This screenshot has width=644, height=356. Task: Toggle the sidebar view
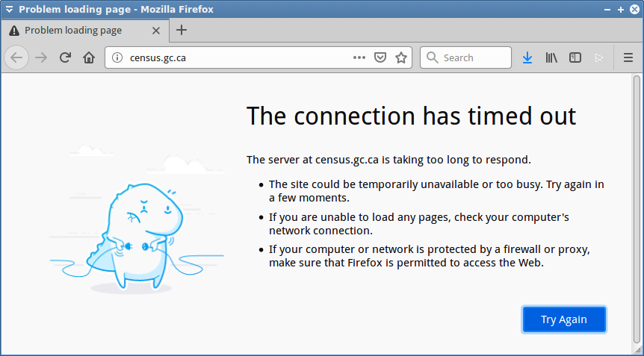click(x=575, y=57)
